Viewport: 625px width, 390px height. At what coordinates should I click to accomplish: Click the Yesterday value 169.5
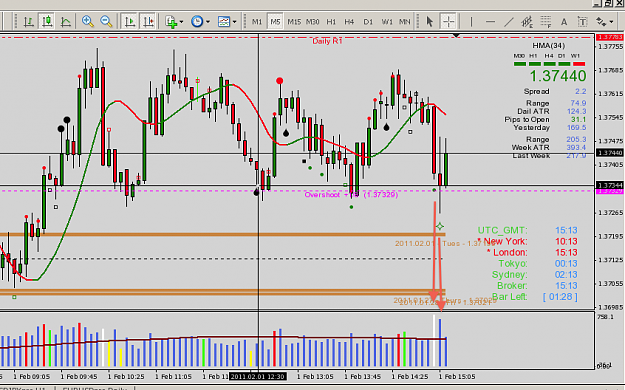click(576, 128)
